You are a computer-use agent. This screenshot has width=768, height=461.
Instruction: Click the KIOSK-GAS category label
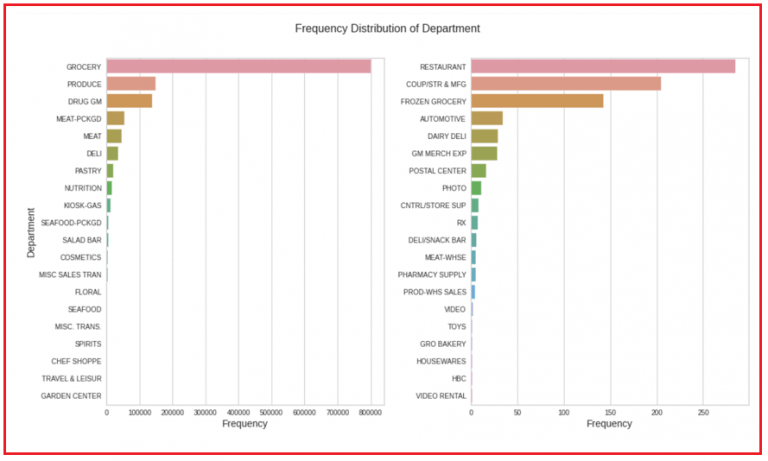tap(82, 205)
